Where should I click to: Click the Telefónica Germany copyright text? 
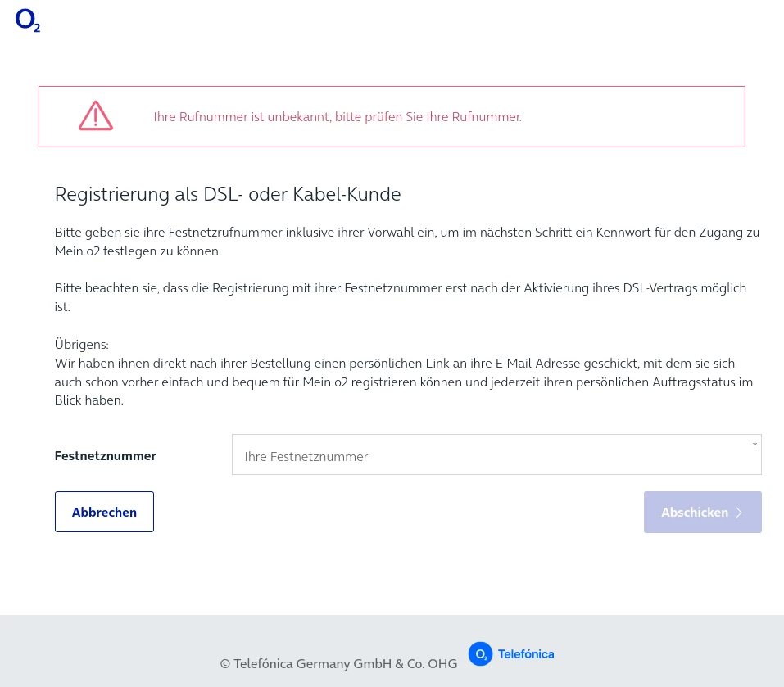[338, 663]
